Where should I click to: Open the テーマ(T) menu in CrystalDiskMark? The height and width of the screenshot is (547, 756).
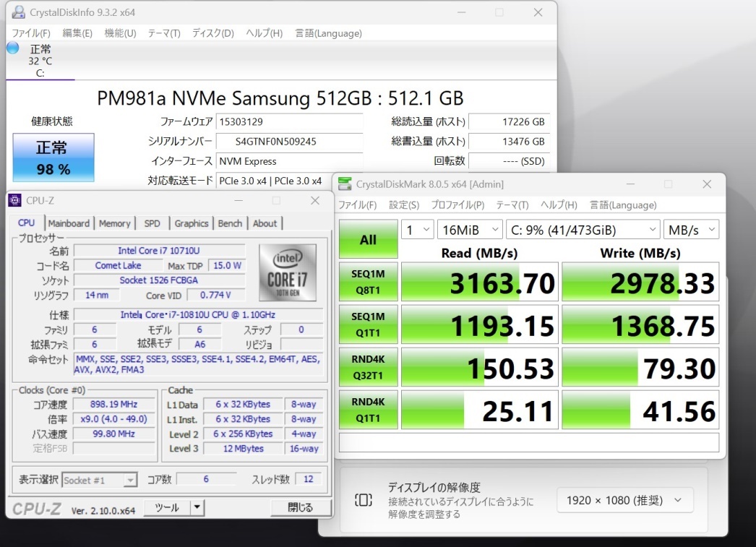[x=512, y=204]
